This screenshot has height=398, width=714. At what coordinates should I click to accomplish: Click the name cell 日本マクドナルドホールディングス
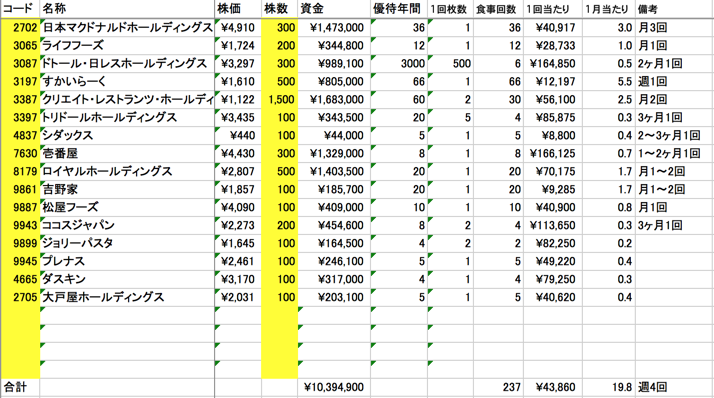127,28
